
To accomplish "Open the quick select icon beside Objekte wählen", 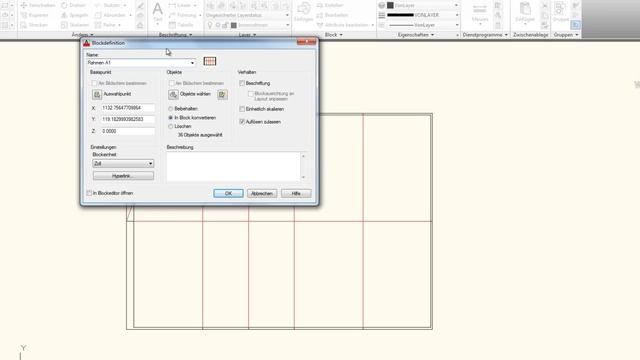I will click(x=222, y=94).
